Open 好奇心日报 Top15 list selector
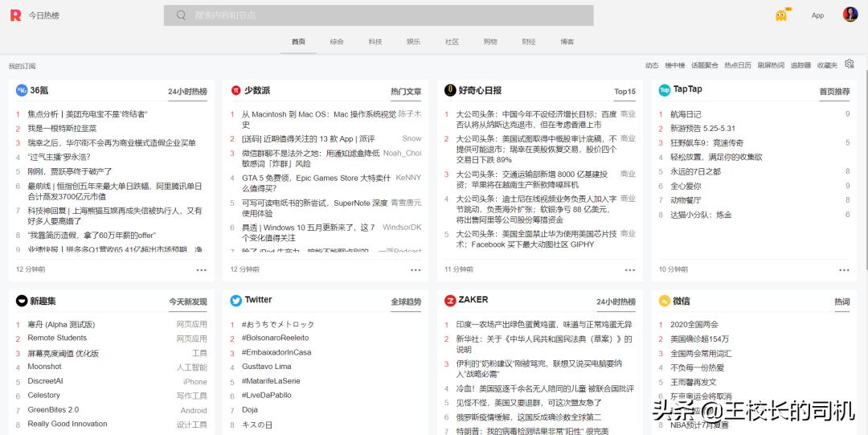 pyautogui.click(x=625, y=92)
